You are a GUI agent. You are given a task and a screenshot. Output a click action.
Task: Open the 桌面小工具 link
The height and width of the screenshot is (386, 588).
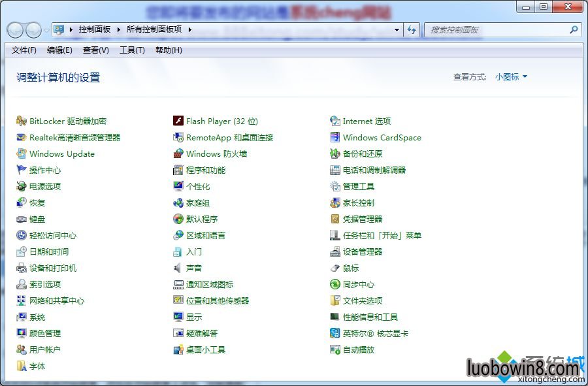click(206, 349)
